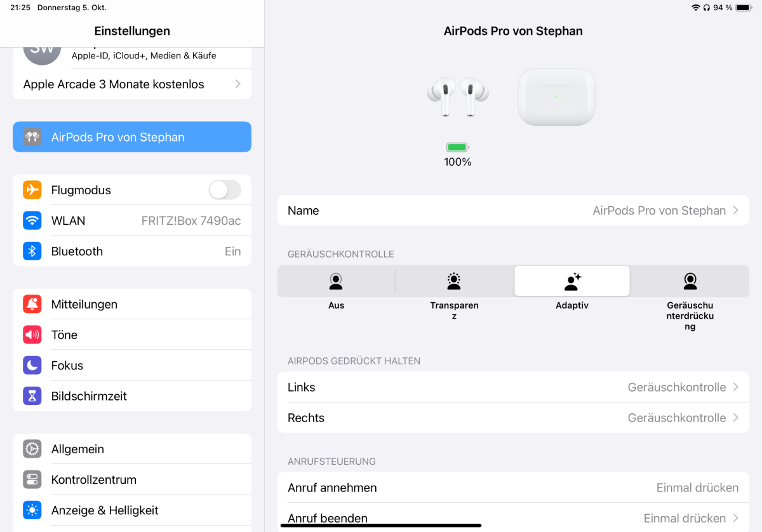762x532 pixels.
Task: Open the Apple Arcade offer chevron
Action: pyautogui.click(x=237, y=84)
